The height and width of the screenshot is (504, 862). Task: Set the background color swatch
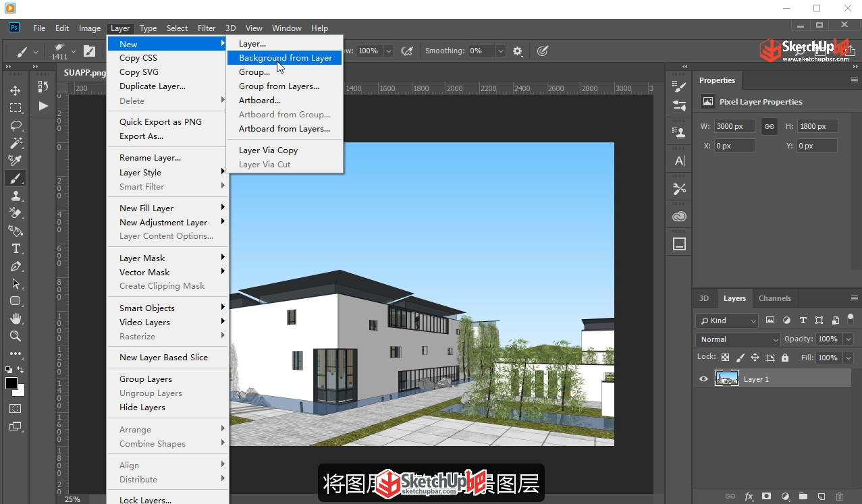(x=20, y=391)
